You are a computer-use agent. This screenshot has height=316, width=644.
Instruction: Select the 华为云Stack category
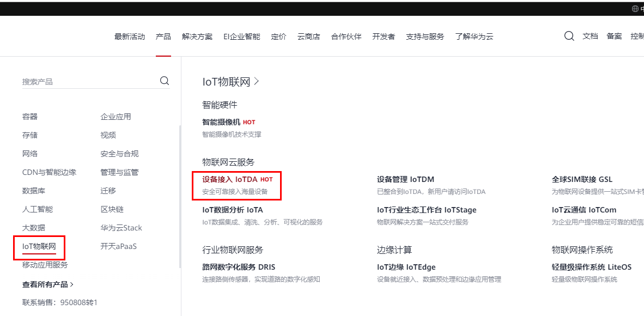pos(121,228)
